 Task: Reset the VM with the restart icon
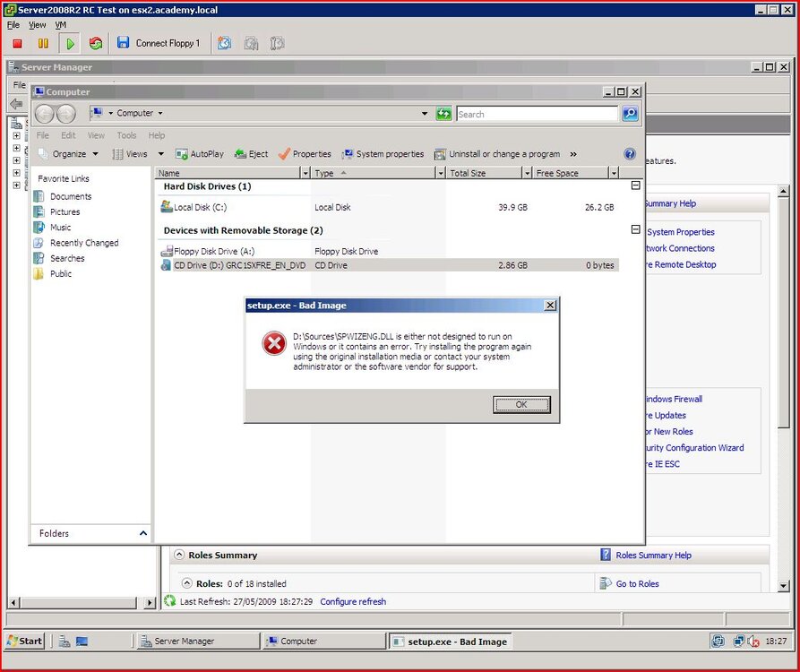point(95,43)
